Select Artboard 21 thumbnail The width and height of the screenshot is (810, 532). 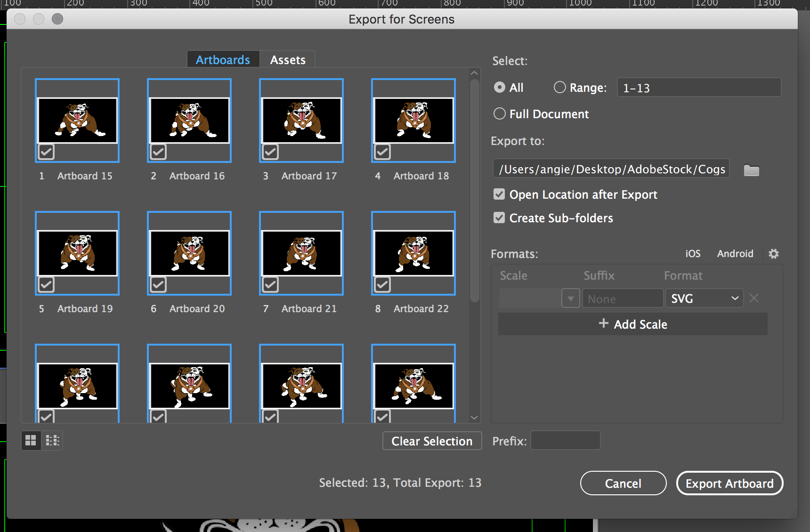(301, 253)
